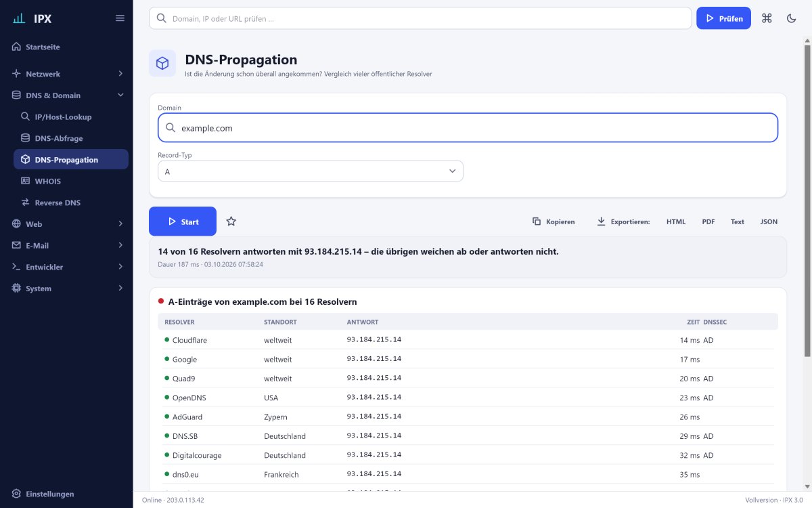Expand the Netzwerk section chevron
812x508 pixels.
[x=120, y=73]
